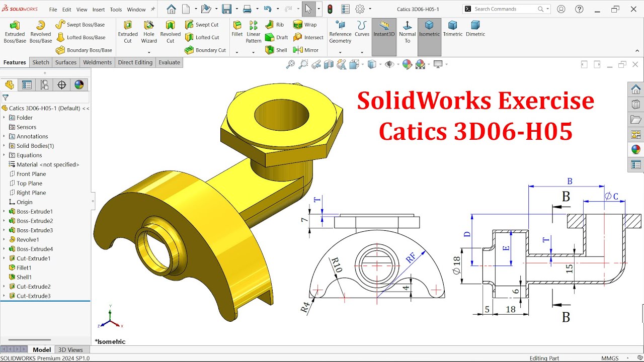Image resolution: width=644 pixels, height=362 pixels.
Task: Select the Extruded Boss/Base tool
Action: click(x=15, y=33)
